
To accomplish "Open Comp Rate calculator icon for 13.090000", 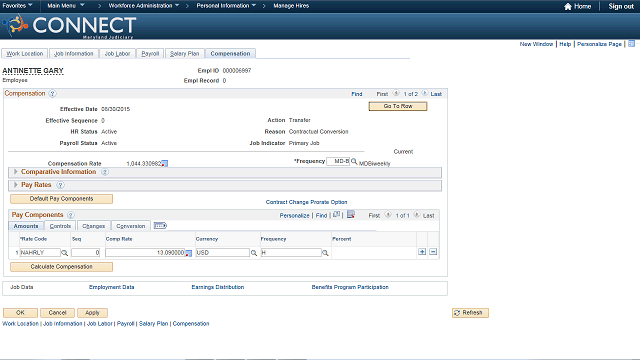I will click(x=188, y=253).
